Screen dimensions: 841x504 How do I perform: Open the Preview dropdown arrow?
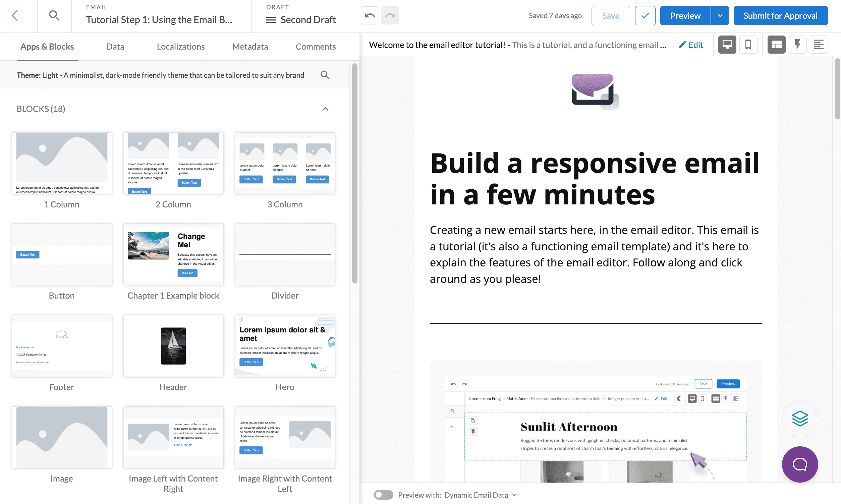pos(719,15)
